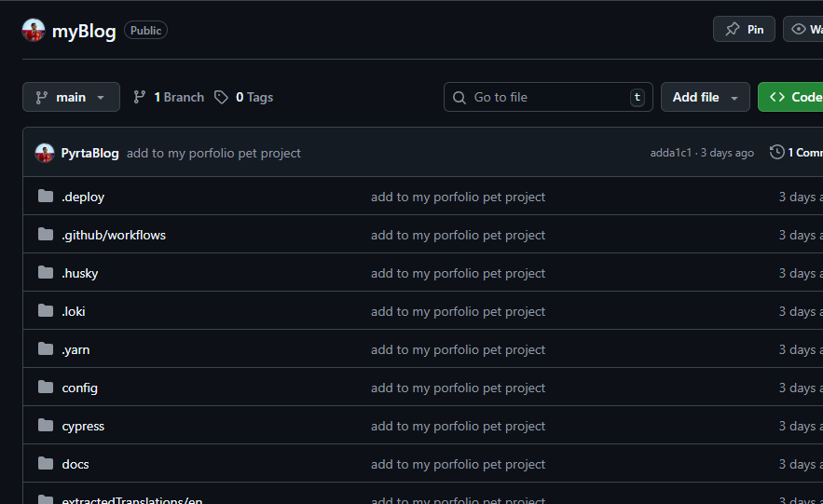Open the green Code button
The width and height of the screenshot is (823, 504).
792,97
